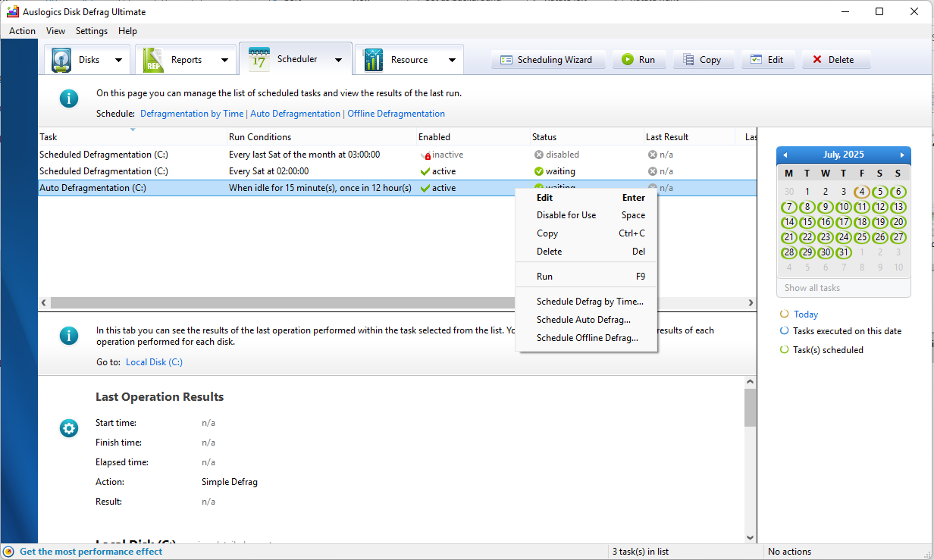Expand the Disks tab dropdown arrow
This screenshot has width=934, height=560.
pyautogui.click(x=118, y=60)
